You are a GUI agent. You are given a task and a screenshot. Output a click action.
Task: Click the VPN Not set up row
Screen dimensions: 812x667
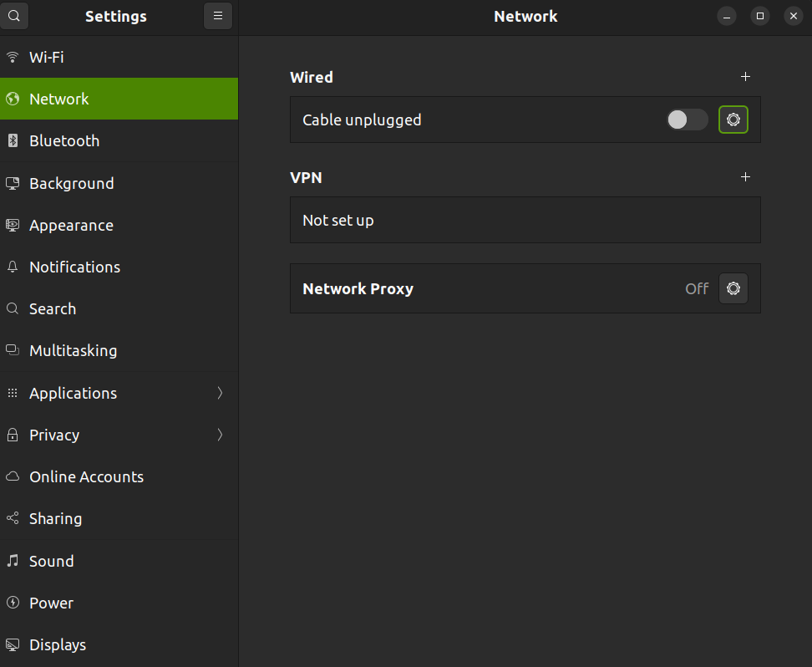(525, 221)
